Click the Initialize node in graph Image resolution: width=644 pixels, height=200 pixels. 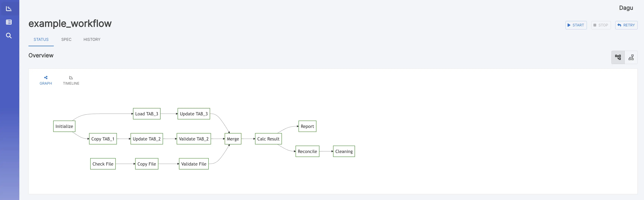(64, 126)
